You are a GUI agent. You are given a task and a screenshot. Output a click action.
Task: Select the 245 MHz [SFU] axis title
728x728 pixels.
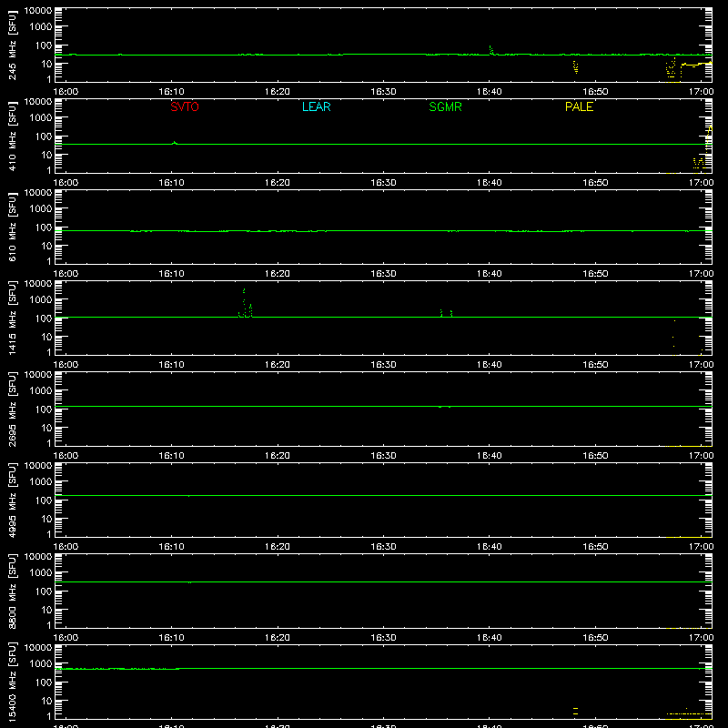coord(12,45)
